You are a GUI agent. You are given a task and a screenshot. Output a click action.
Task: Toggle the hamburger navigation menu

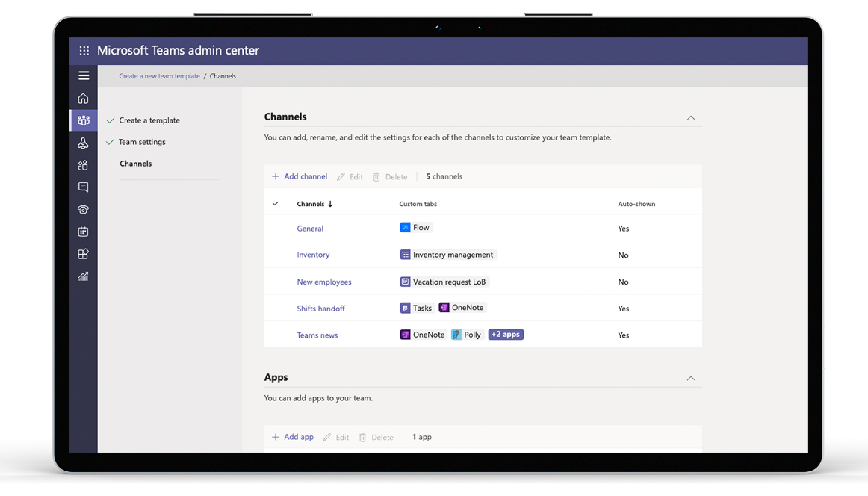84,75
